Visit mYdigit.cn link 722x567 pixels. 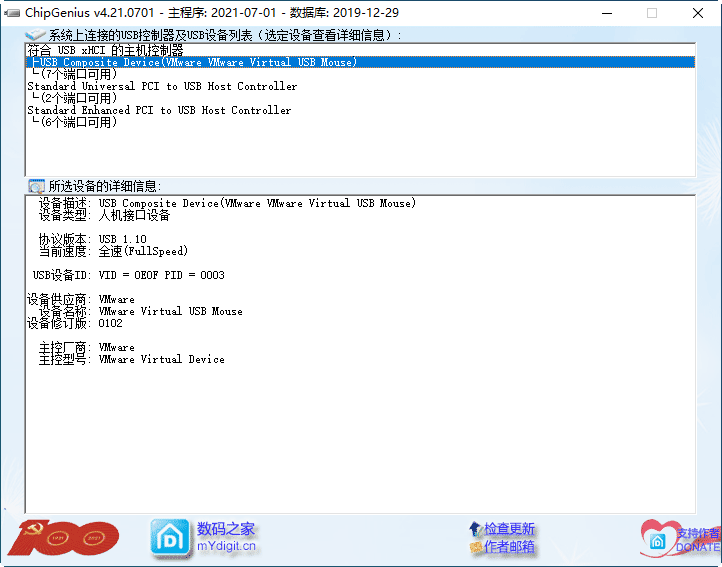226,546
